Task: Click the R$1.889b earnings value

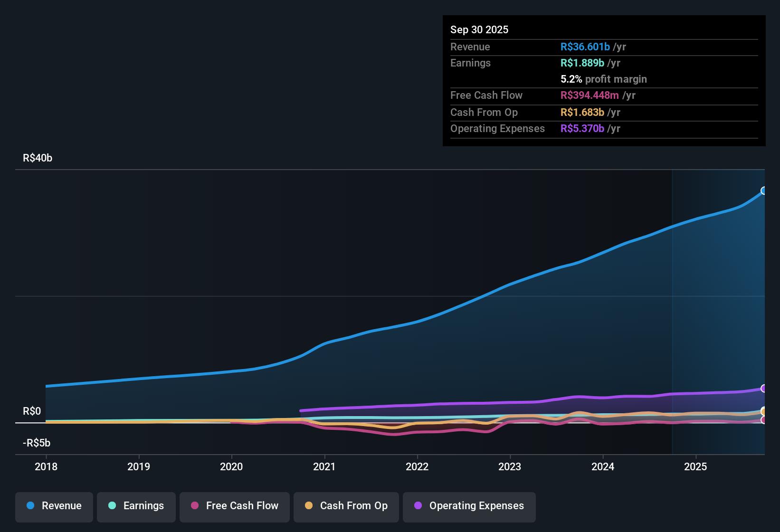Action: (582, 63)
